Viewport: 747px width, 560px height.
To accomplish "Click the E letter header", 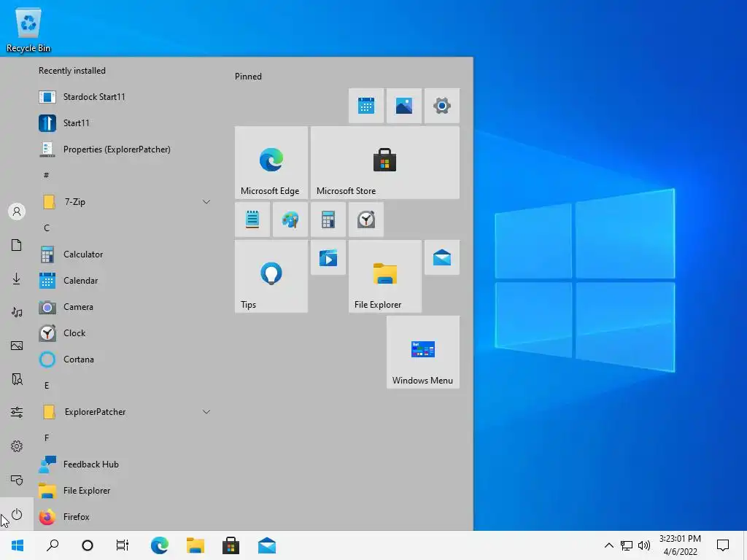I will 46,386.
